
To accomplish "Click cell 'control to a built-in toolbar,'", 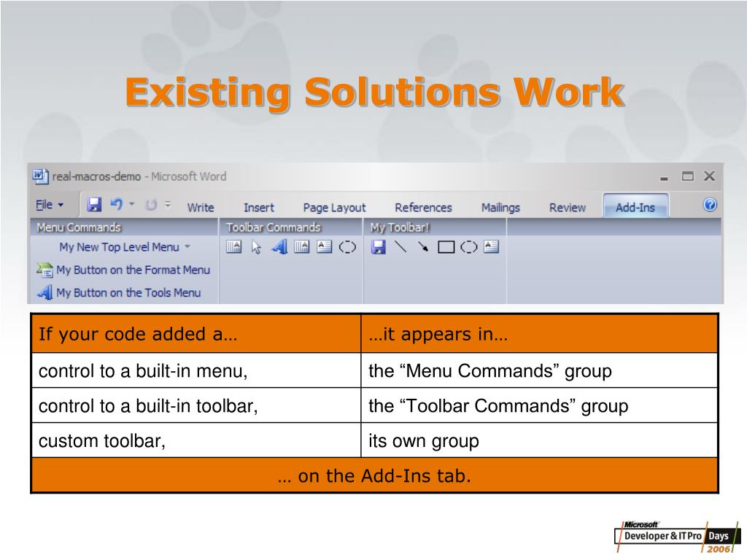I will click(x=196, y=405).
